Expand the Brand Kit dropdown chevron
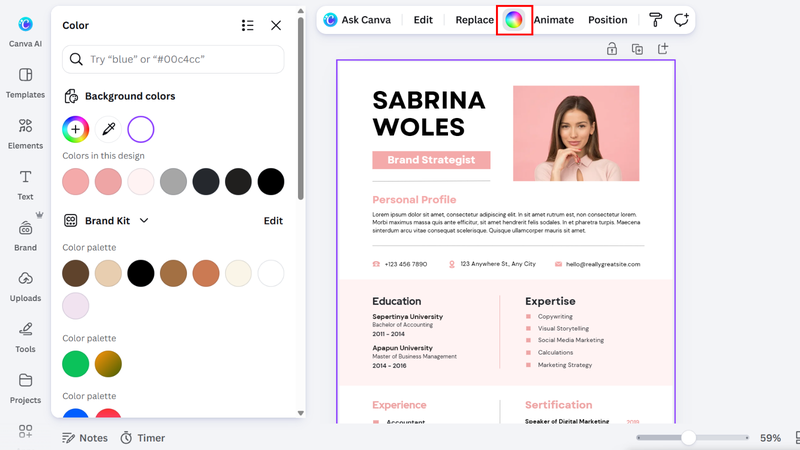The image size is (800, 450). (x=144, y=220)
